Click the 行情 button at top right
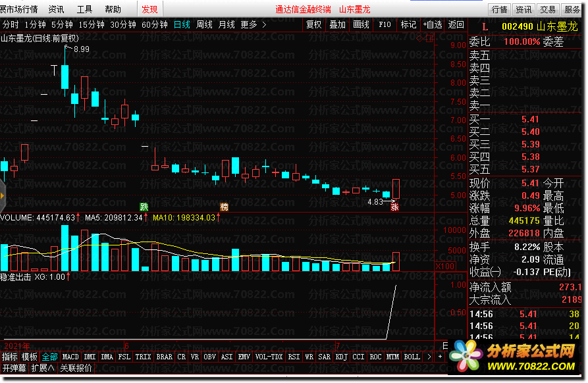This screenshot has width=588, height=383. tap(499, 9)
